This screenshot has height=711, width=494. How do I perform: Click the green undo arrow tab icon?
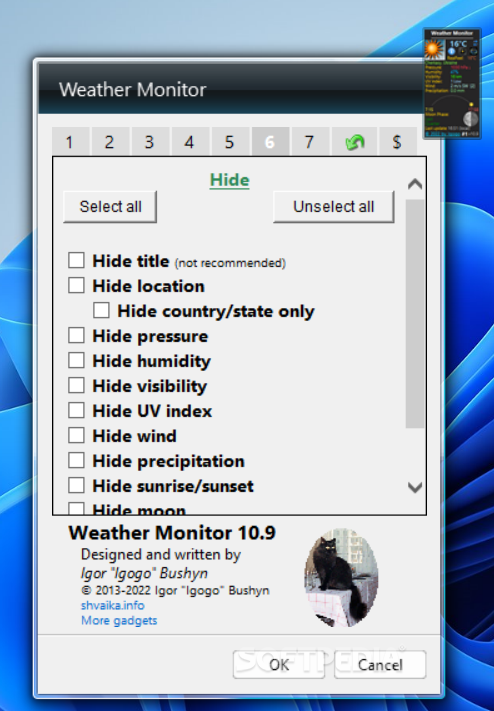(x=354, y=141)
